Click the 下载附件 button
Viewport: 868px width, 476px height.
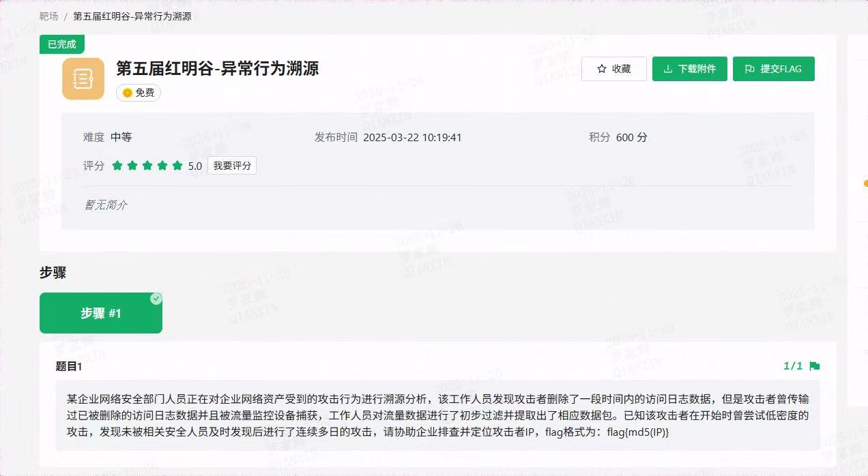(690, 69)
